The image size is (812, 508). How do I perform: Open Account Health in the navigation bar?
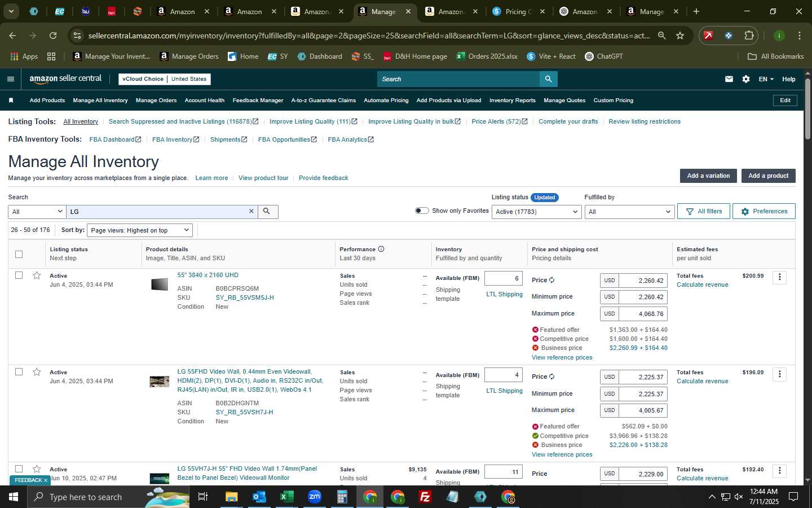(x=204, y=100)
